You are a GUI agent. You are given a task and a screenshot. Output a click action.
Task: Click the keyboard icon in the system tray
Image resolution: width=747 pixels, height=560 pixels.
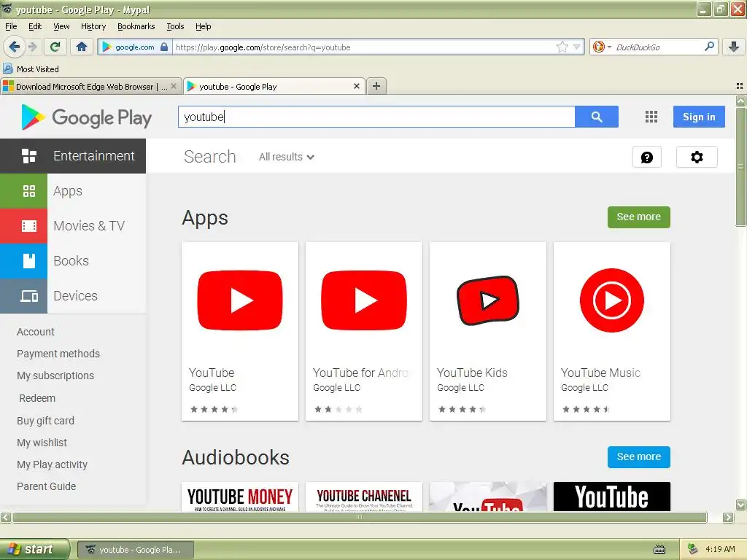coord(659,550)
